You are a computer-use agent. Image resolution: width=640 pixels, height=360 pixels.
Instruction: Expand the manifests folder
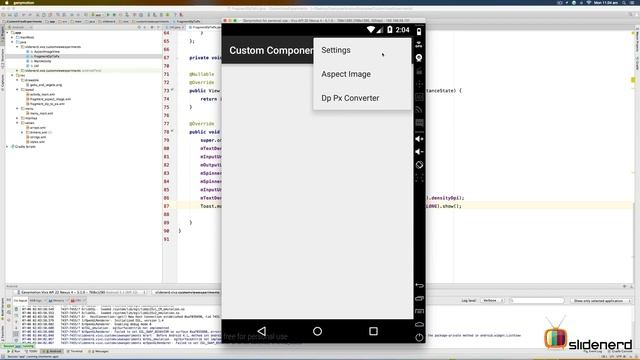tap(12, 37)
